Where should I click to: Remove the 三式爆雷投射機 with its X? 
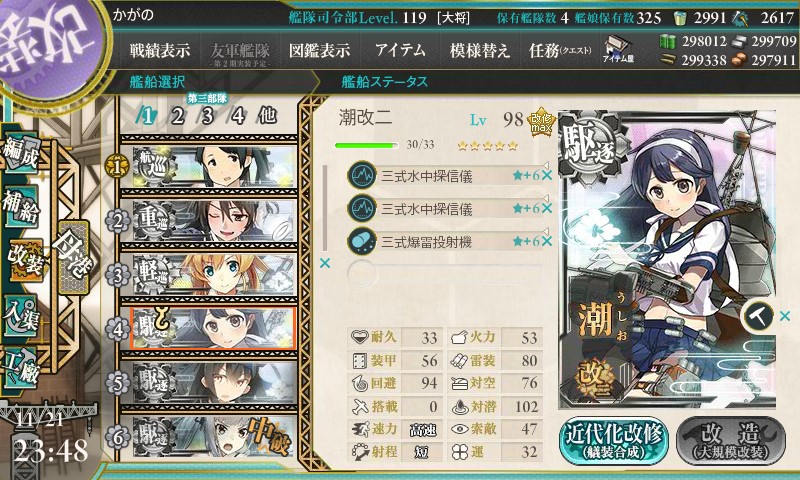(546, 241)
